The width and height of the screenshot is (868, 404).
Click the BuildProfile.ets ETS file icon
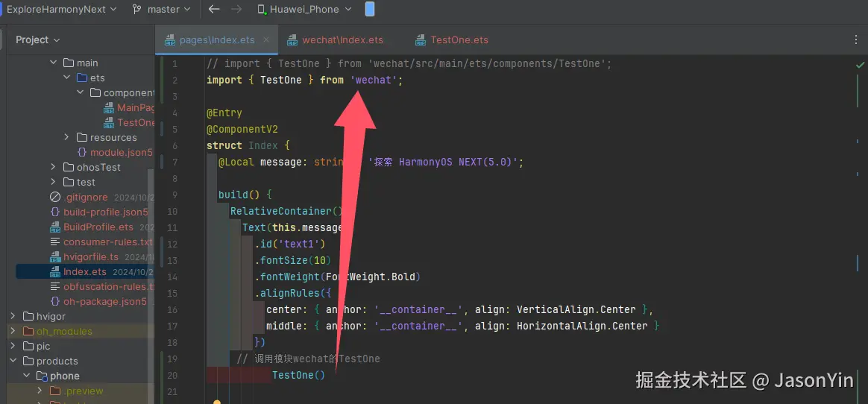coord(54,227)
